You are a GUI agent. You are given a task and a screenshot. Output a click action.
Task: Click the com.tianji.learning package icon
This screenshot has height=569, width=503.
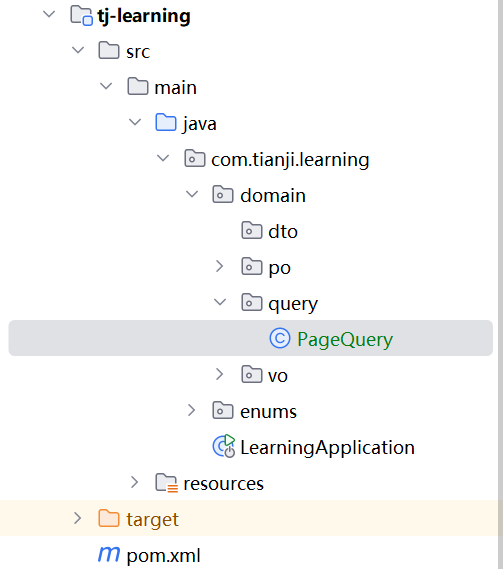[x=195, y=158]
